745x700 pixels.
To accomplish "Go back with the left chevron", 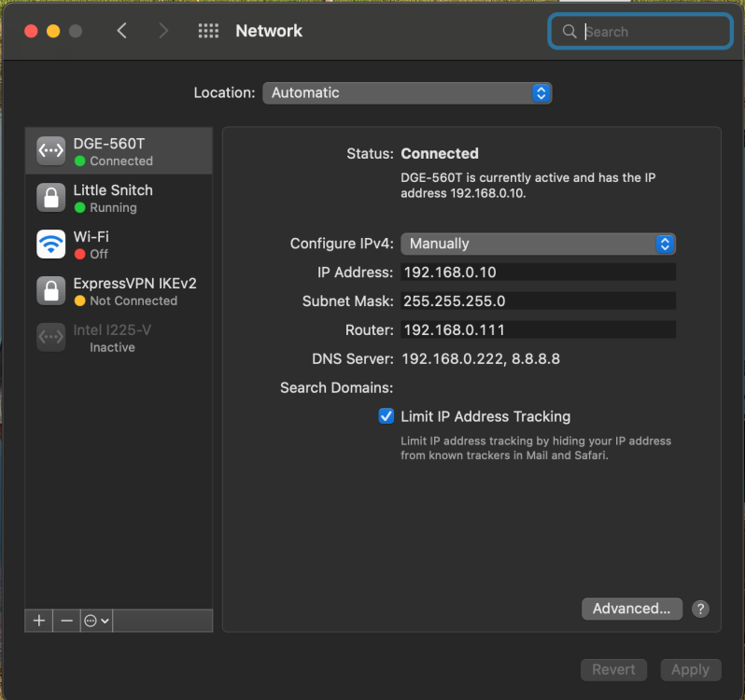I will point(121,31).
